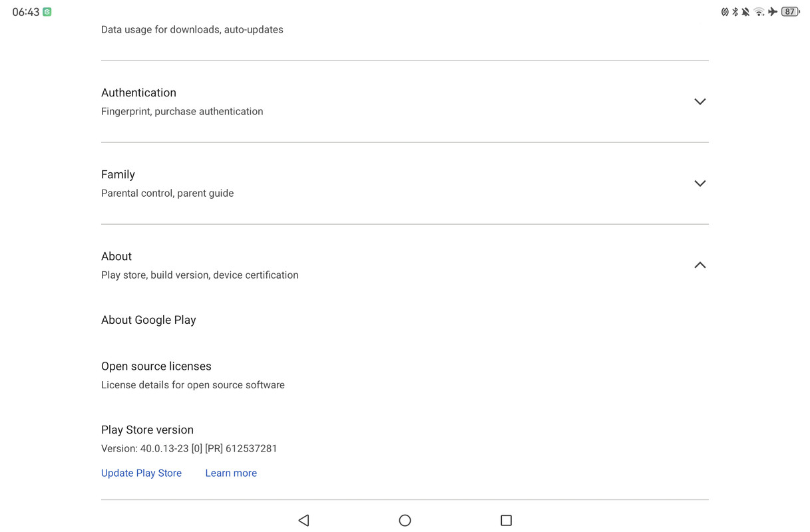Tap 'Data usage for downloads, auto-updates' text

point(192,29)
